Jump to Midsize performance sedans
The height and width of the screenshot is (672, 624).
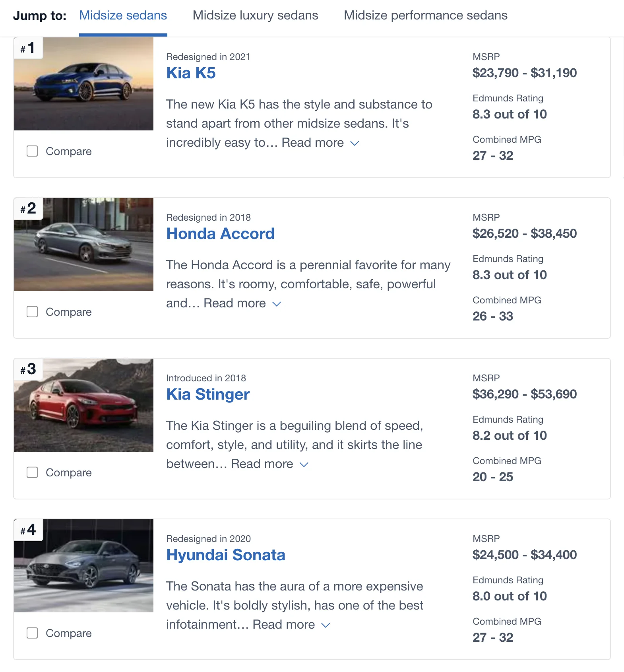(x=425, y=15)
